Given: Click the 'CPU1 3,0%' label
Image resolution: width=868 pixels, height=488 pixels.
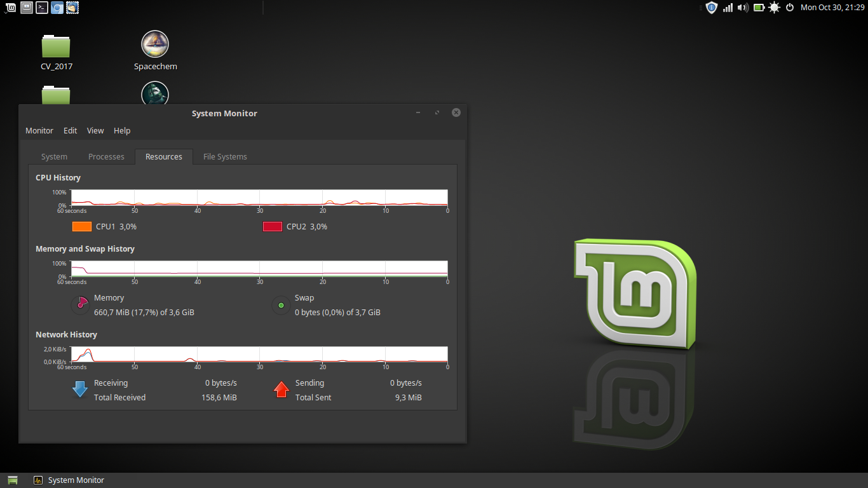Looking at the screenshot, I should coord(116,226).
